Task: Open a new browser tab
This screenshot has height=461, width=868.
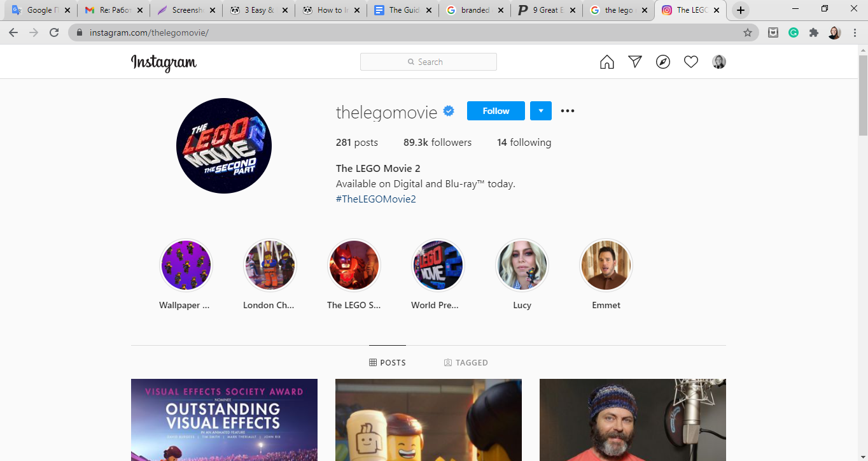Action: click(x=740, y=10)
